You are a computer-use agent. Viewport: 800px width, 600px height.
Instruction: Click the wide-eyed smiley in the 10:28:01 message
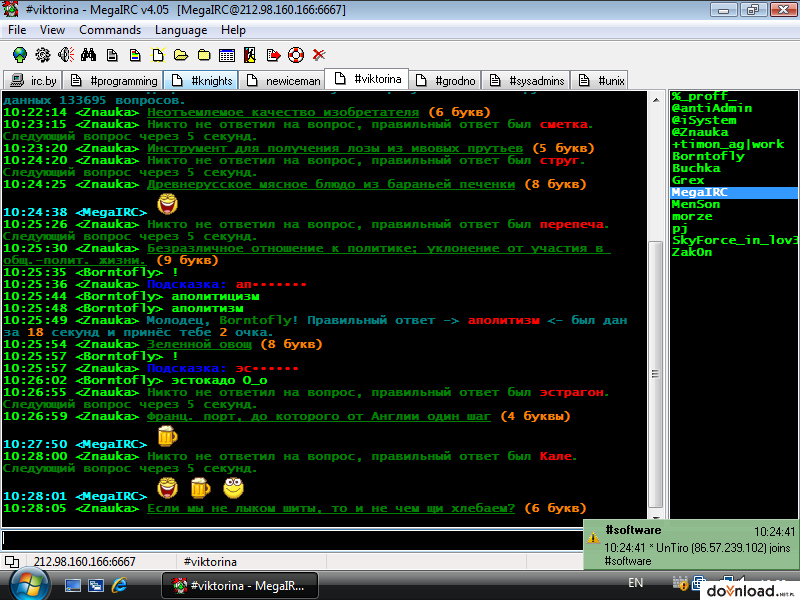(x=234, y=488)
